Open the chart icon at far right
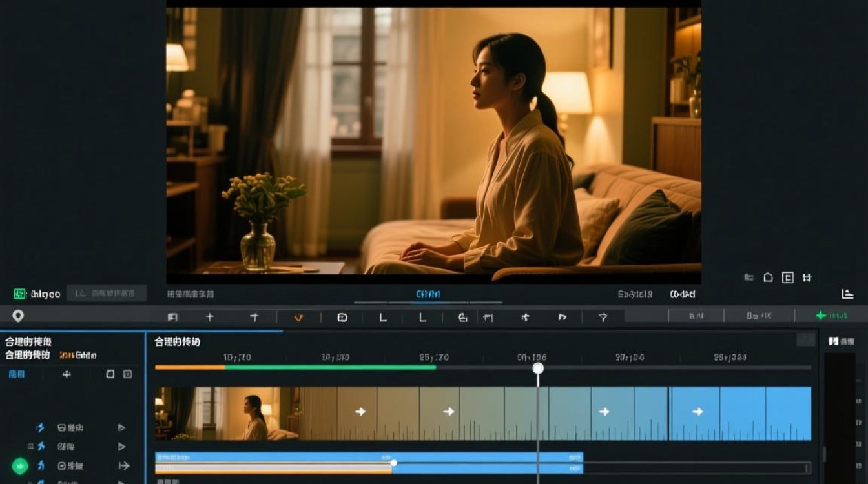The height and width of the screenshot is (484, 868). pyautogui.click(x=847, y=294)
